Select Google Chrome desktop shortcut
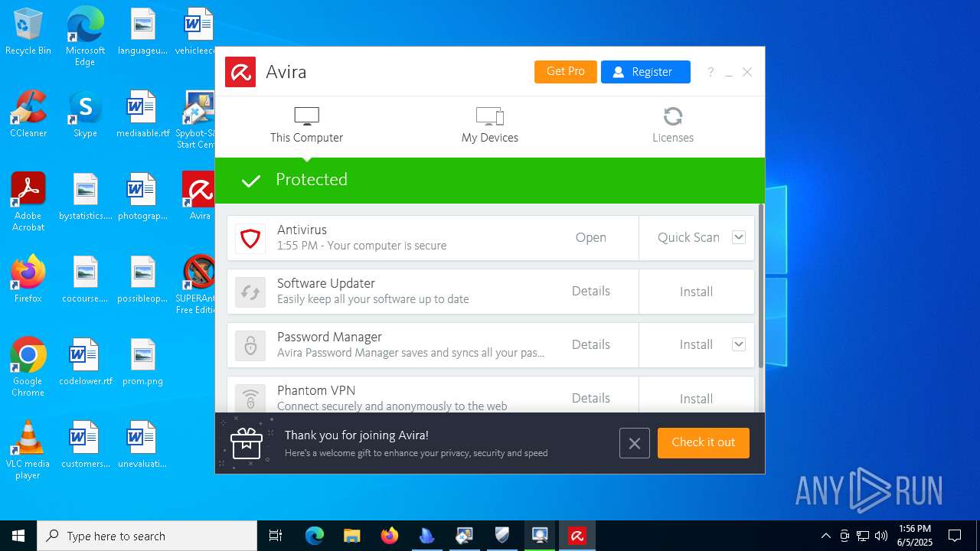This screenshot has width=980, height=551. click(x=28, y=367)
